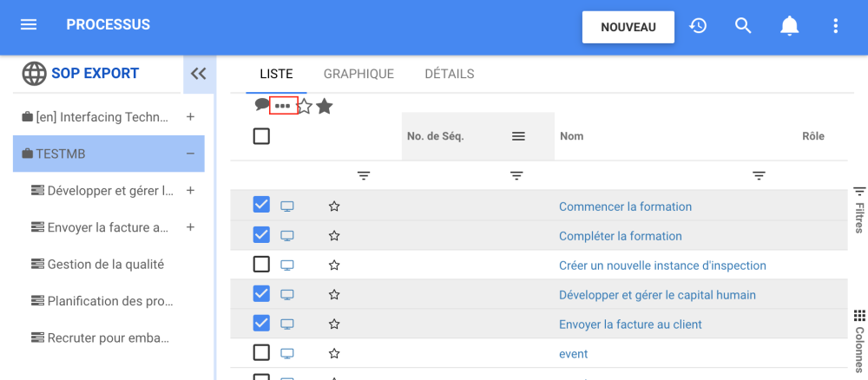
Task: Click the NOUVEAU button
Action: (x=628, y=27)
